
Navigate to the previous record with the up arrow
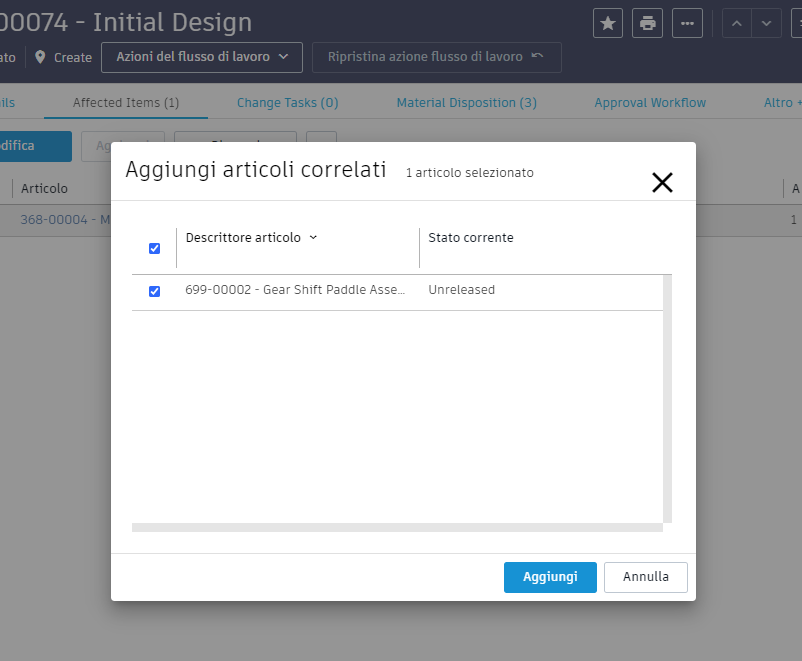coord(739,22)
